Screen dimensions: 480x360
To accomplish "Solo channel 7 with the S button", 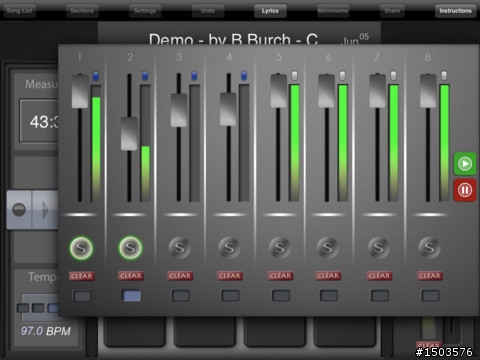I will point(379,248).
